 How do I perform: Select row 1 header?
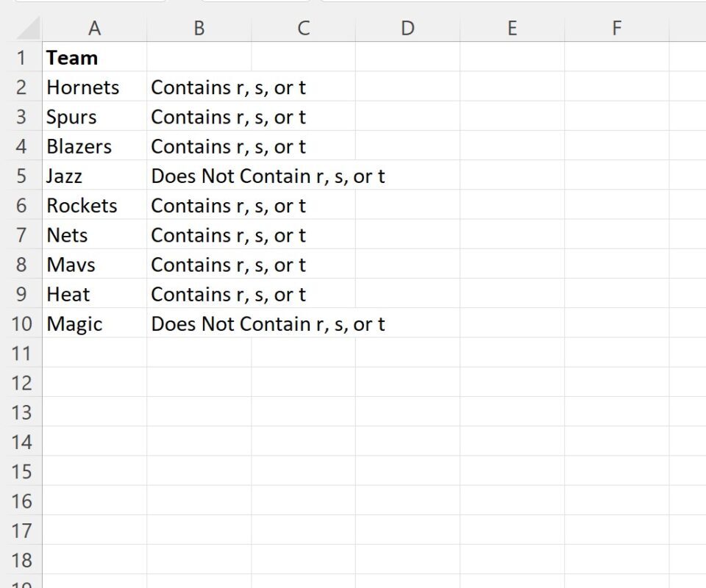(x=21, y=57)
